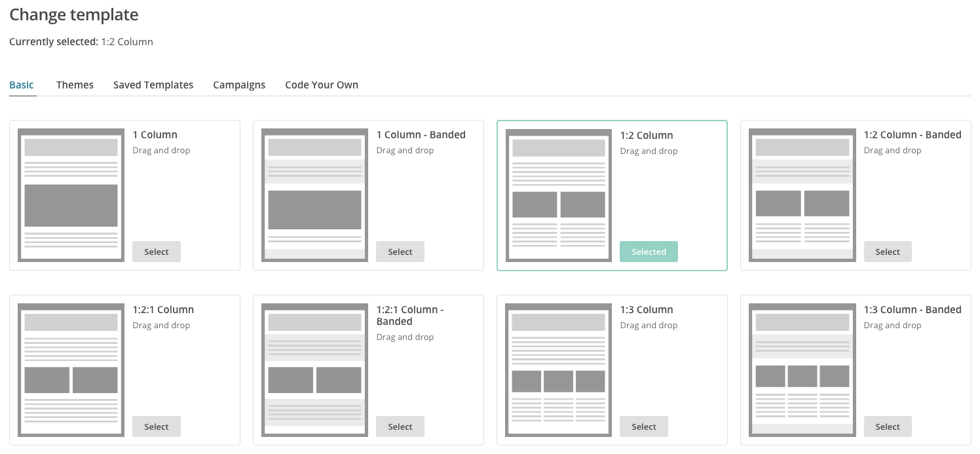Screen dimensions: 980x454
Task: Switch to the Themes tab
Action: (x=75, y=85)
